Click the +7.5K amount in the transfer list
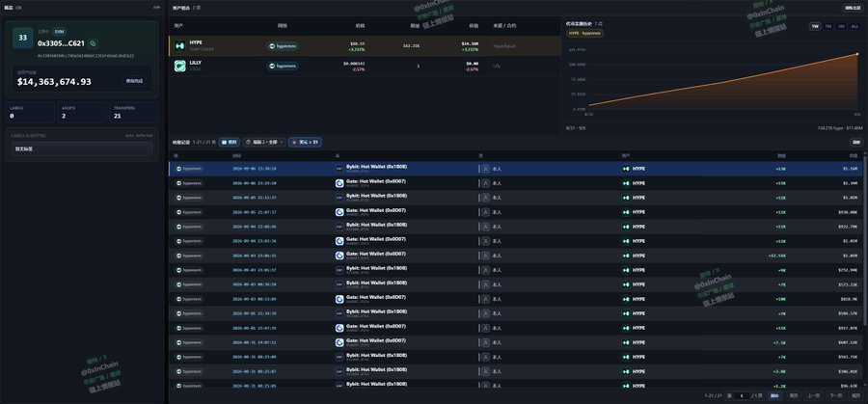868x404 pixels. click(781, 342)
